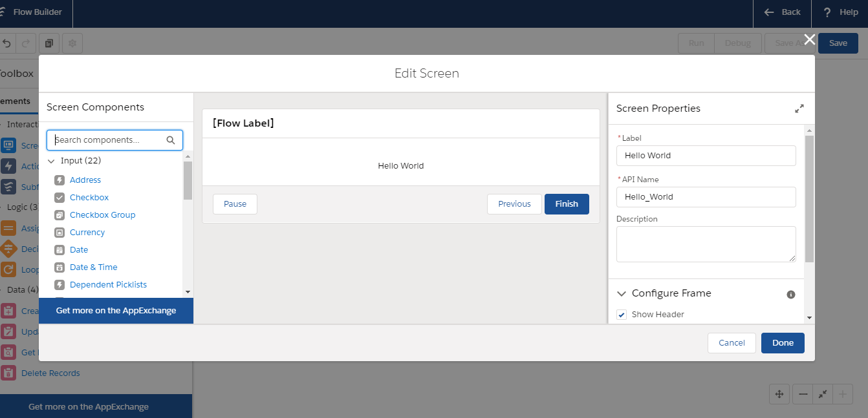
Task: Click the Date component icon
Action: [60, 250]
